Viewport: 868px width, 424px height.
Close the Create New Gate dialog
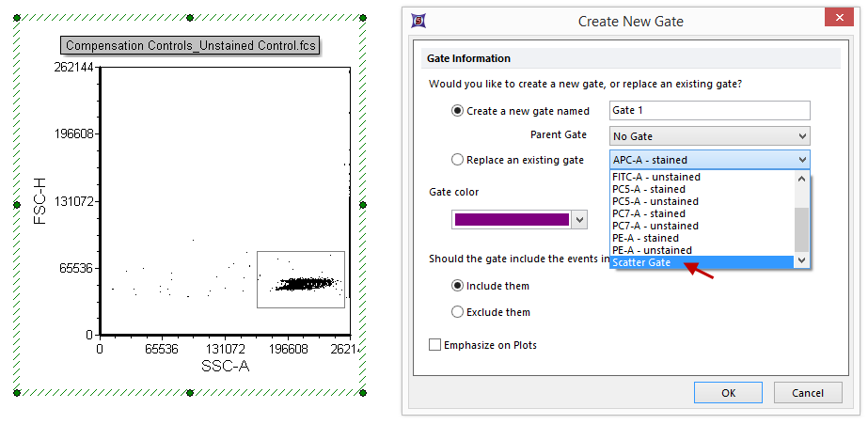click(x=833, y=19)
